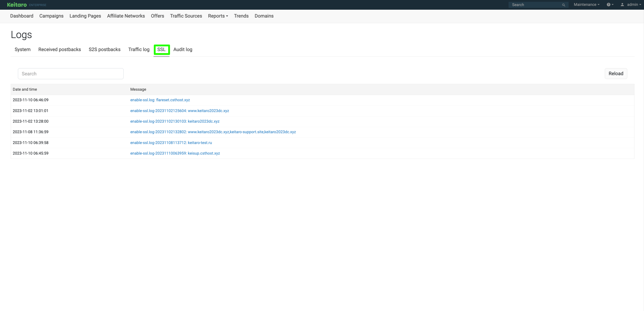Click the Message column header
This screenshot has width=644, height=311.
[x=138, y=89]
